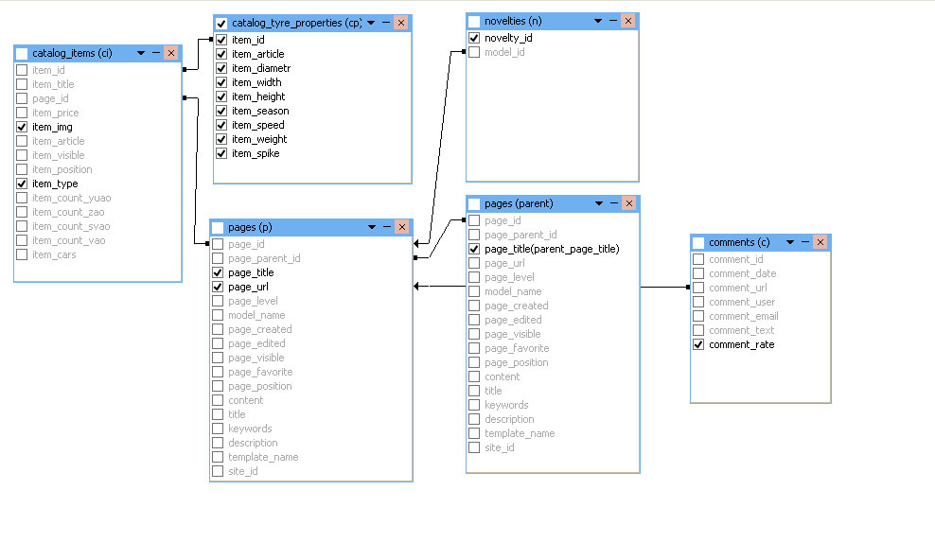Check page_id in pages (parent)
This screenshot has width=935, height=560.
[x=474, y=220]
